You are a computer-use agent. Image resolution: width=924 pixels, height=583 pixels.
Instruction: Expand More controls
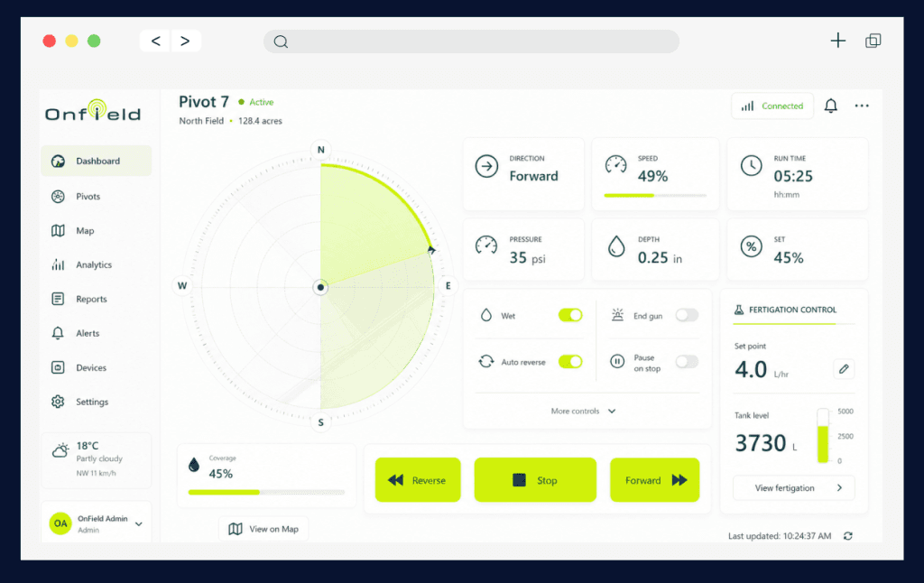[584, 411]
